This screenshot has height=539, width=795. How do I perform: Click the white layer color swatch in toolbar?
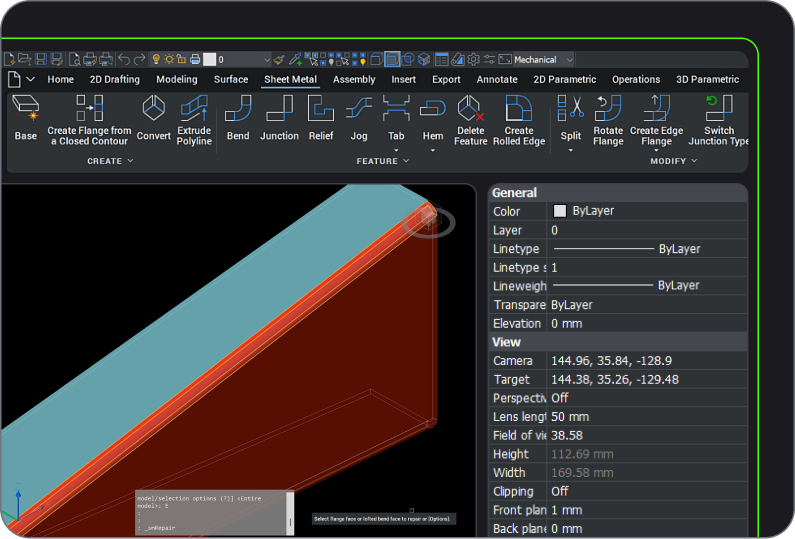(209, 59)
